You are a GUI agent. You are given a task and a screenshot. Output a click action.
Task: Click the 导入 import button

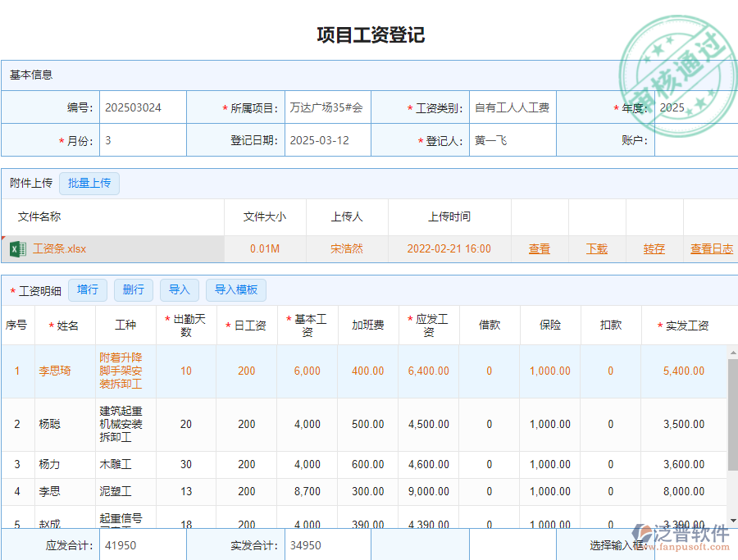click(x=180, y=290)
